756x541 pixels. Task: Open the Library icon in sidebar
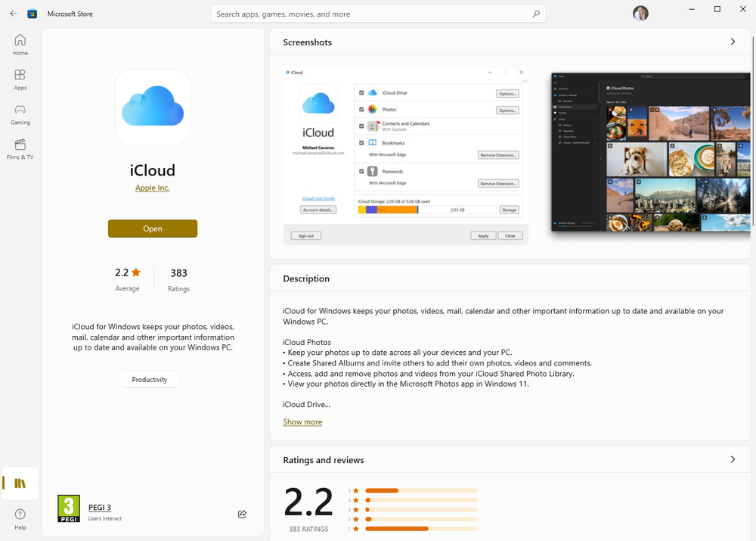[x=20, y=483]
